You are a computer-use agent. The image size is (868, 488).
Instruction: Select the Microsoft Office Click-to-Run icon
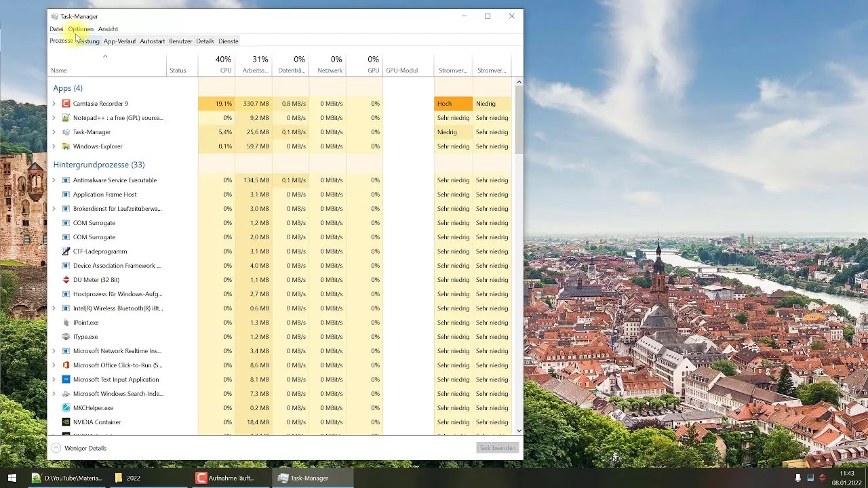[66, 365]
